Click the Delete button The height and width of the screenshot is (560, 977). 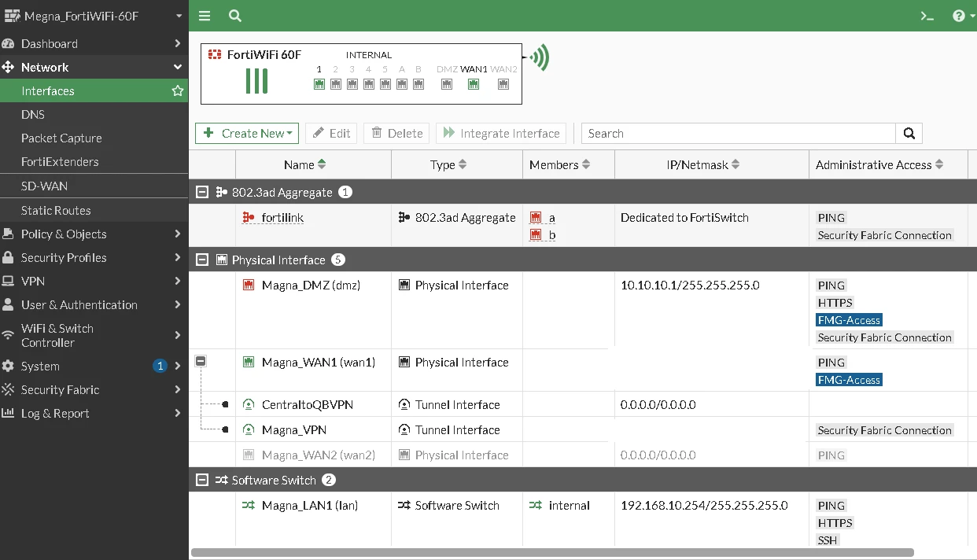click(x=396, y=134)
